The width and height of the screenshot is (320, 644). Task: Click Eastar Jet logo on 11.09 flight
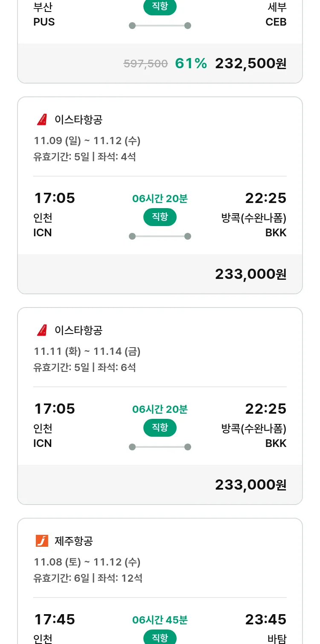coord(42,120)
